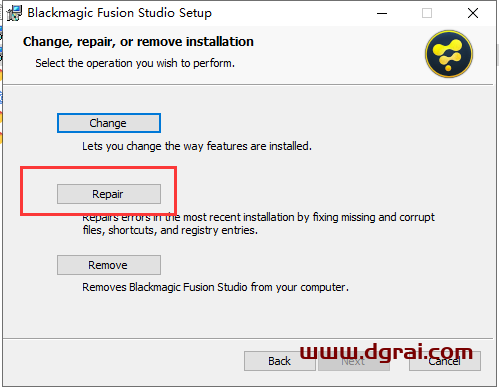The image size is (499, 389).
Task: Click Remove to uninstall Fusion Studio
Action: click(109, 265)
